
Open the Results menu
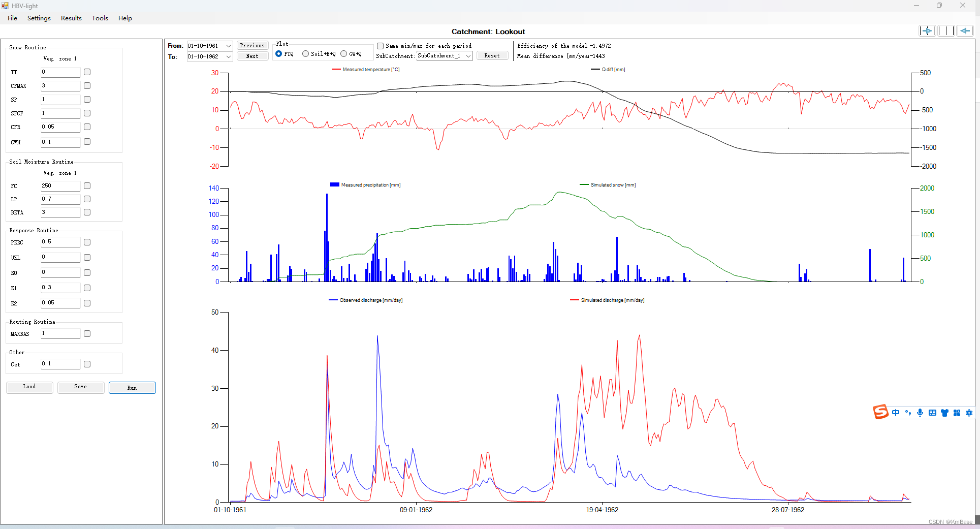[x=71, y=18]
